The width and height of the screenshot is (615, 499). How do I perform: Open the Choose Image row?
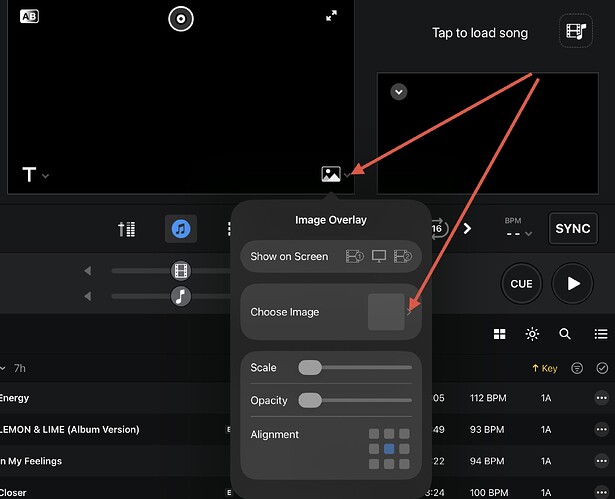pyautogui.click(x=331, y=312)
